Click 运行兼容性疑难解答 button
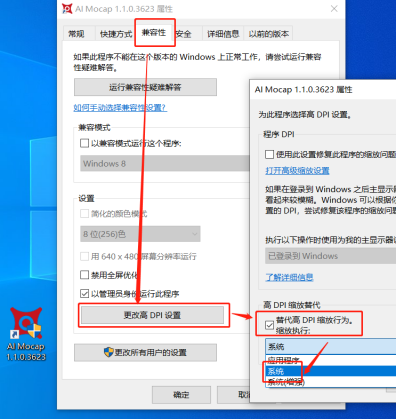 coord(145,87)
